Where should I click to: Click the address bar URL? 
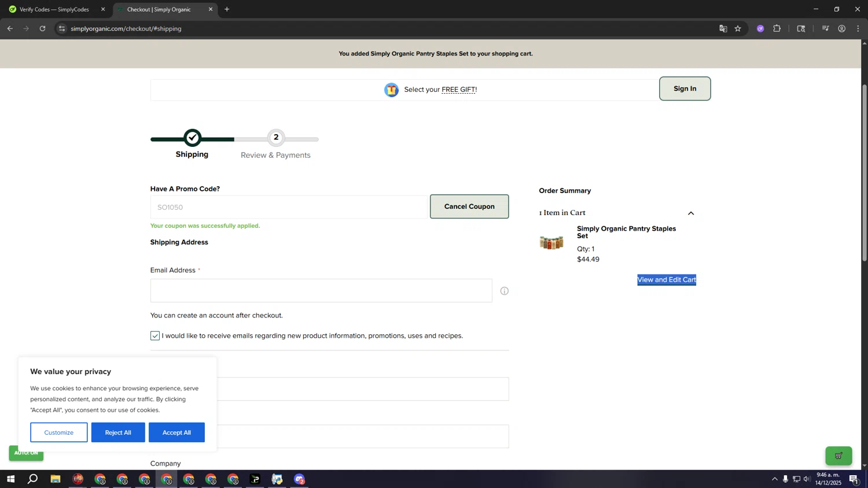point(126,28)
